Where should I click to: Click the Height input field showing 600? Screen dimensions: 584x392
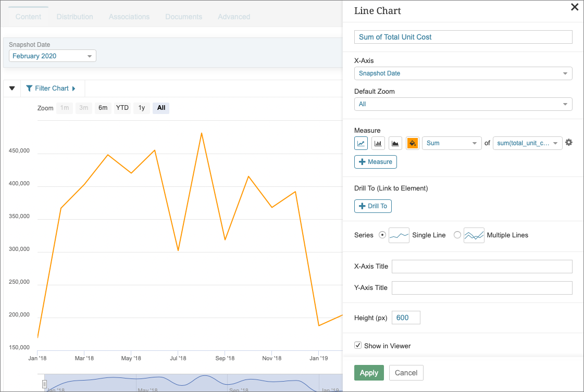click(405, 317)
